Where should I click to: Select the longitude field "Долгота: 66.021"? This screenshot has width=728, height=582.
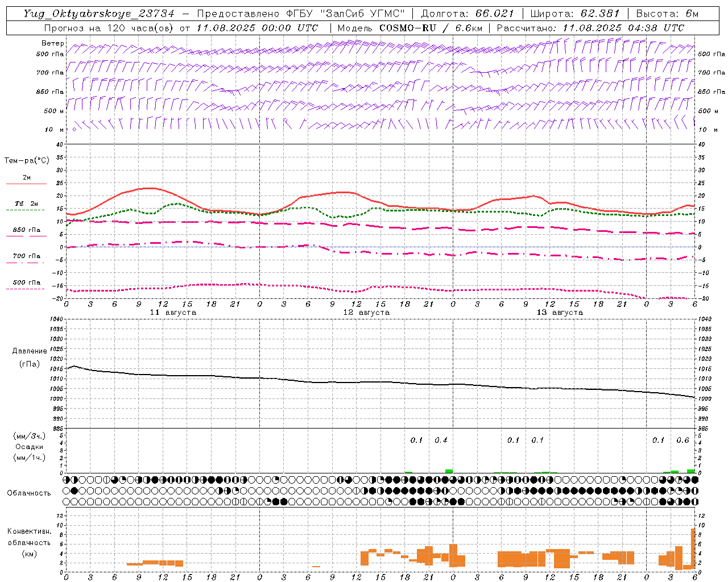(468, 14)
